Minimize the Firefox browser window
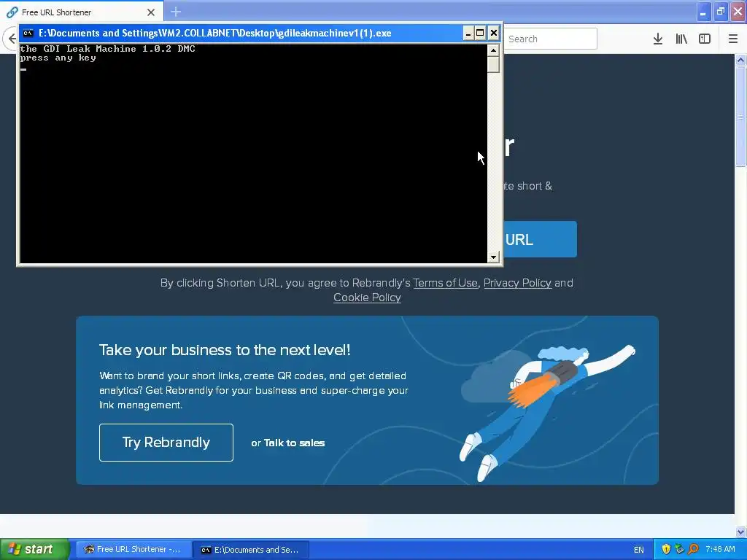The height and width of the screenshot is (560, 747). [703, 12]
